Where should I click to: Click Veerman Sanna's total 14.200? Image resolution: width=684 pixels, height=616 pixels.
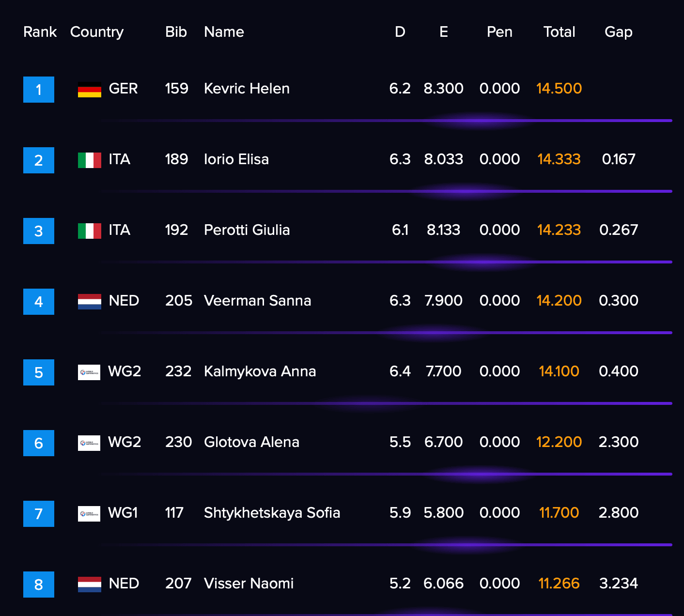[559, 301]
